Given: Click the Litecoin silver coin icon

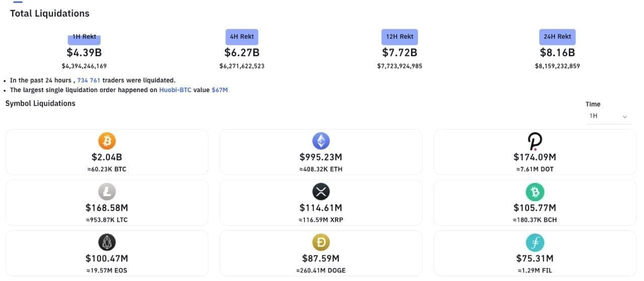Looking at the screenshot, I should tap(107, 192).
